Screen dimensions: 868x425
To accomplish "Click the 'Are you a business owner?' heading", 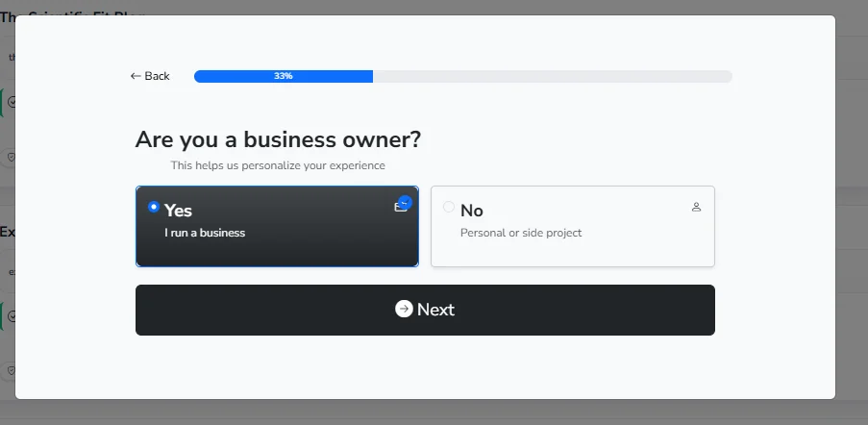I will [x=278, y=139].
